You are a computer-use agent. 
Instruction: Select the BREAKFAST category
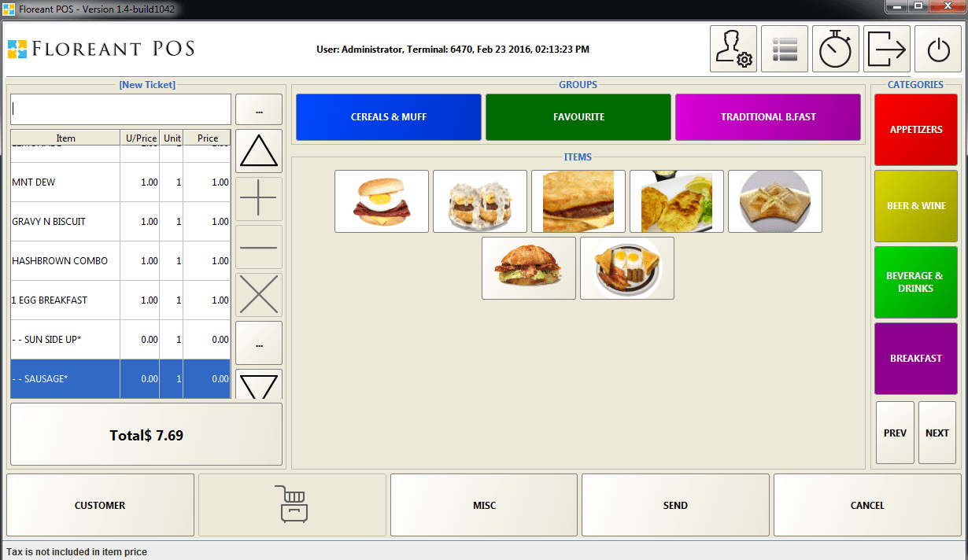click(915, 359)
